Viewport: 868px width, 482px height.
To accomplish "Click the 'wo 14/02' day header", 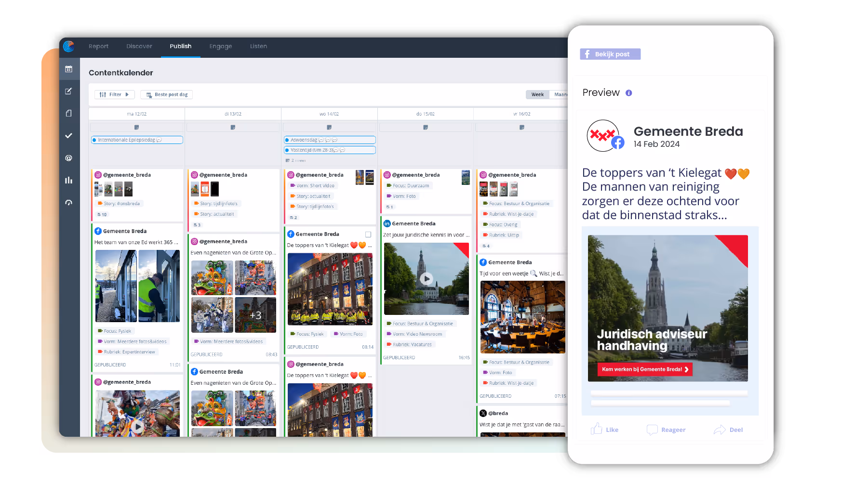I will (329, 114).
